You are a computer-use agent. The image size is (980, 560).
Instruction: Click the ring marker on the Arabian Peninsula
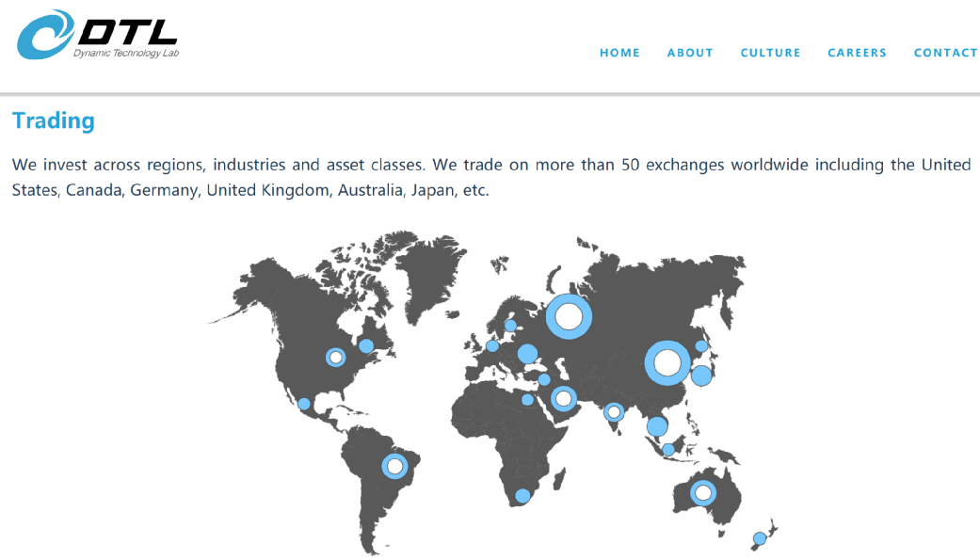coord(563,398)
